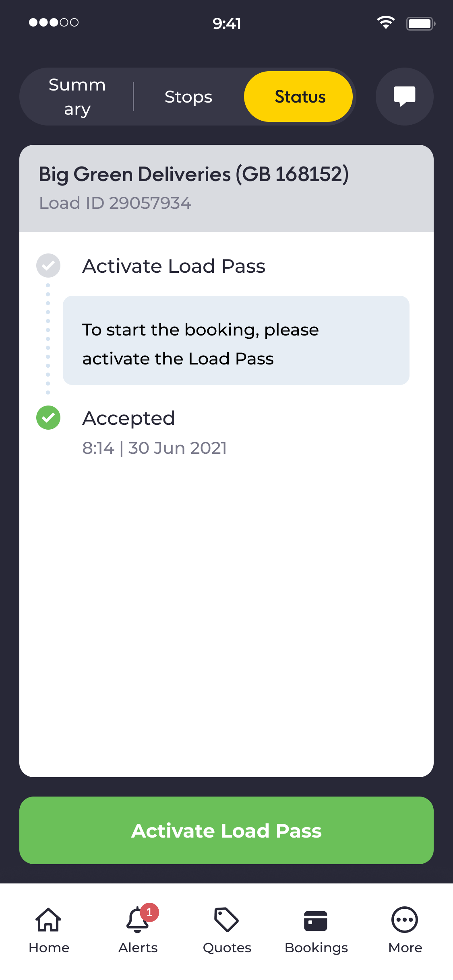
Task: Tap the Activate Load Pass step label
Action: [x=174, y=266]
